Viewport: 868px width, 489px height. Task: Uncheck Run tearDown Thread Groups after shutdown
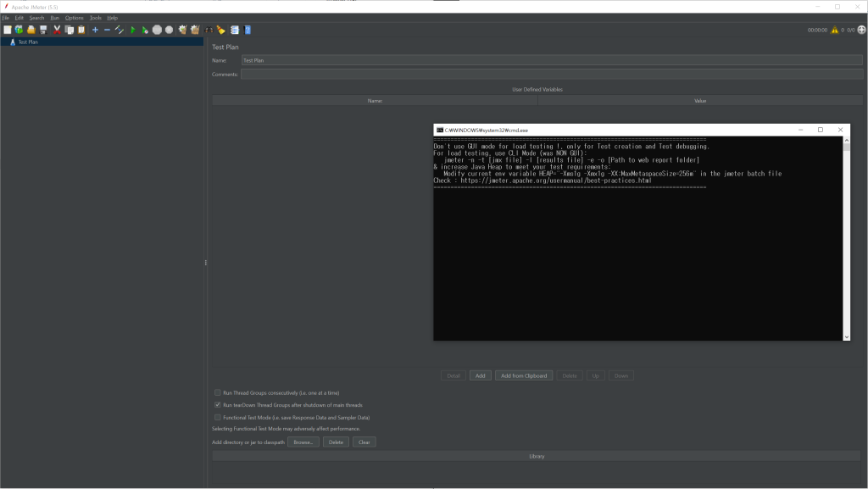click(218, 405)
